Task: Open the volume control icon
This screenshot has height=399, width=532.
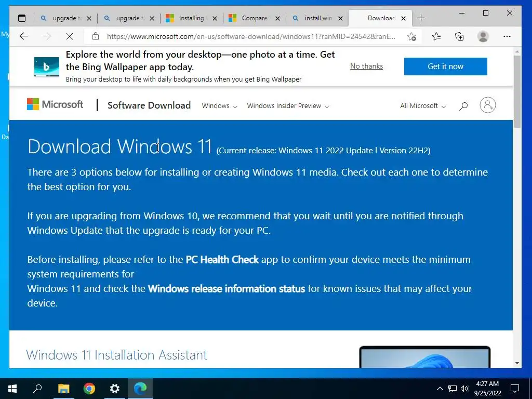Action: pyautogui.click(x=464, y=389)
